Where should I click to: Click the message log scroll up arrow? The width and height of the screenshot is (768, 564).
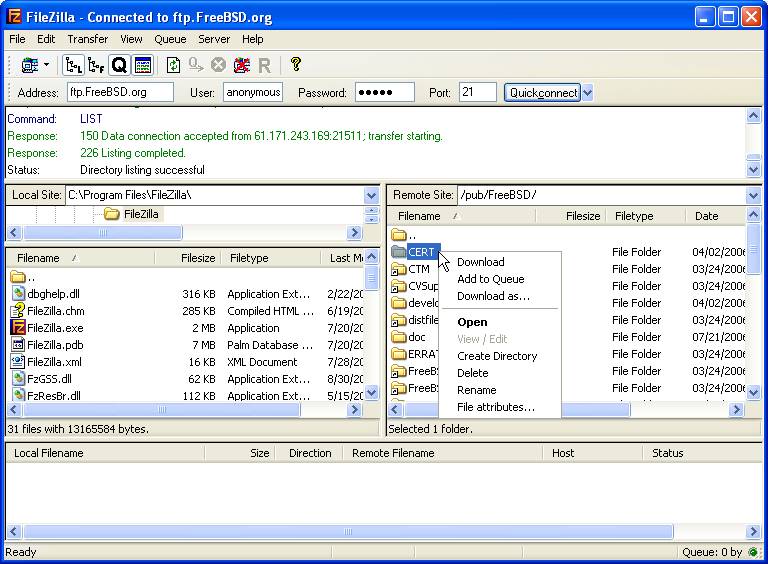(753, 116)
